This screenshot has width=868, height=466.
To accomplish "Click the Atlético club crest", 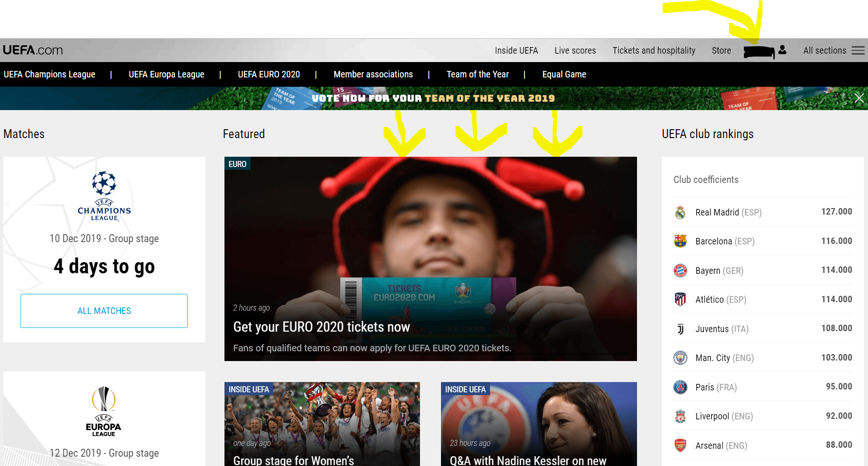I will coord(680,299).
